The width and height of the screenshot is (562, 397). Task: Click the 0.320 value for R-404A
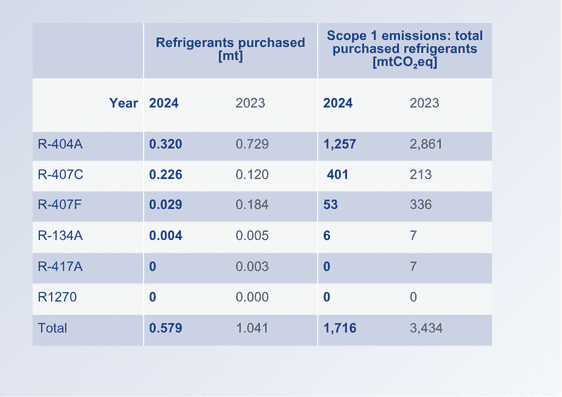click(166, 144)
